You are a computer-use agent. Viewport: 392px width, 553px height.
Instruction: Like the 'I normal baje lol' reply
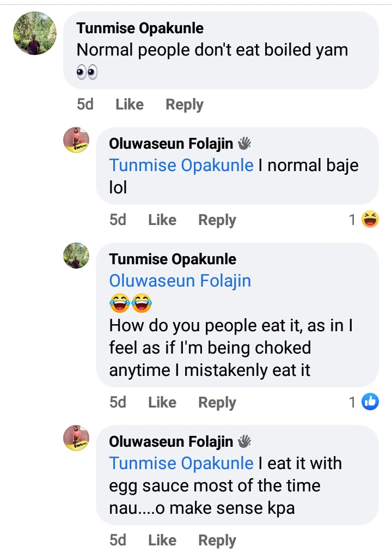point(162,220)
